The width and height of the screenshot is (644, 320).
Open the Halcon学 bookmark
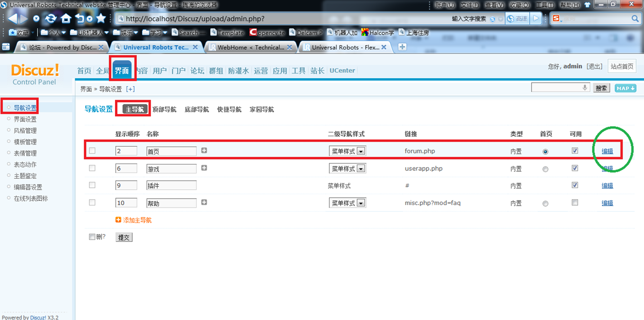click(x=377, y=33)
